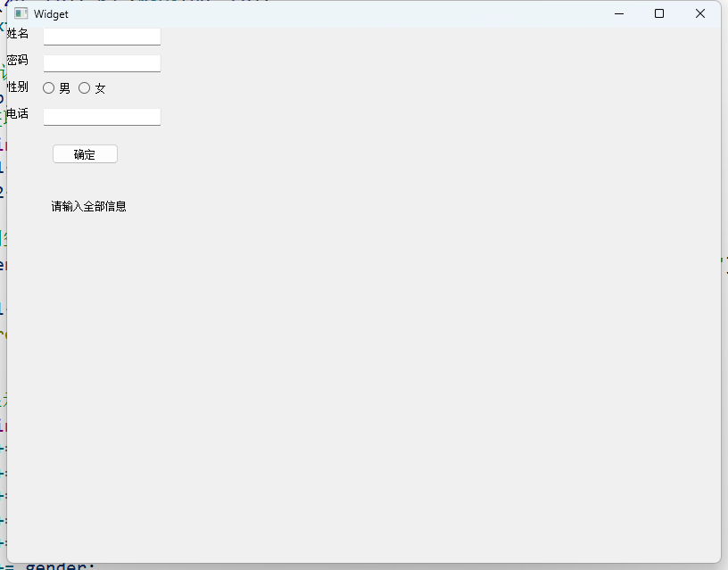Viewport: 728px width, 570px height.
Task: Click the 请输入全部信息 message text
Action: point(88,207)
